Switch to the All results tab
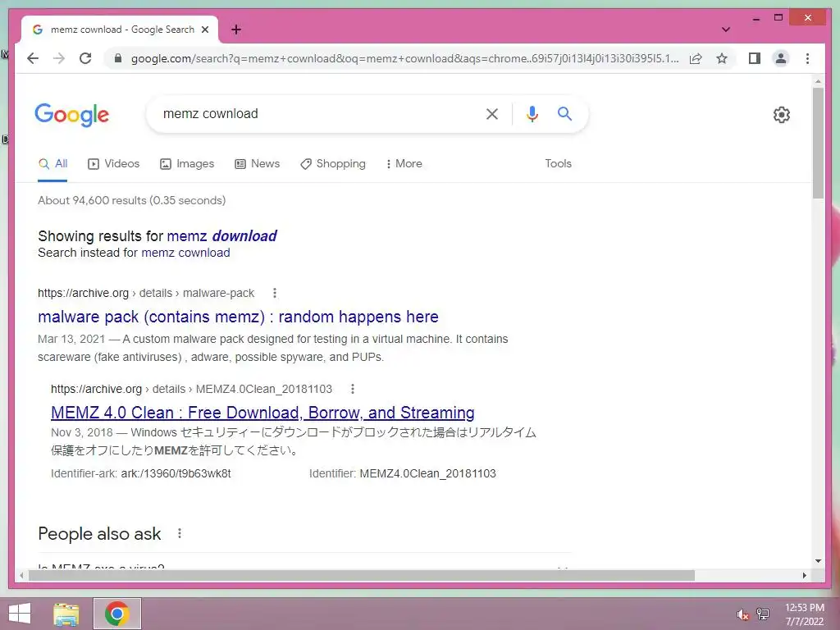The image size is (840, 630). [52, 164]
